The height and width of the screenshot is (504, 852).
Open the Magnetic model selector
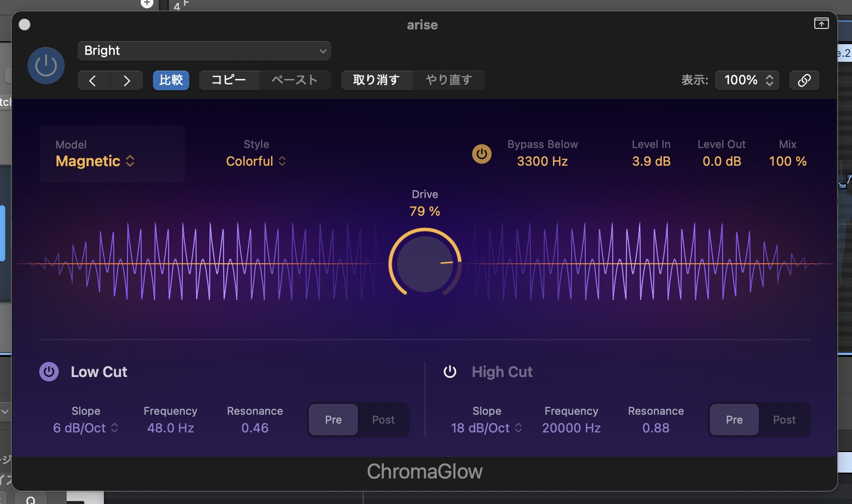coord(95,161)
